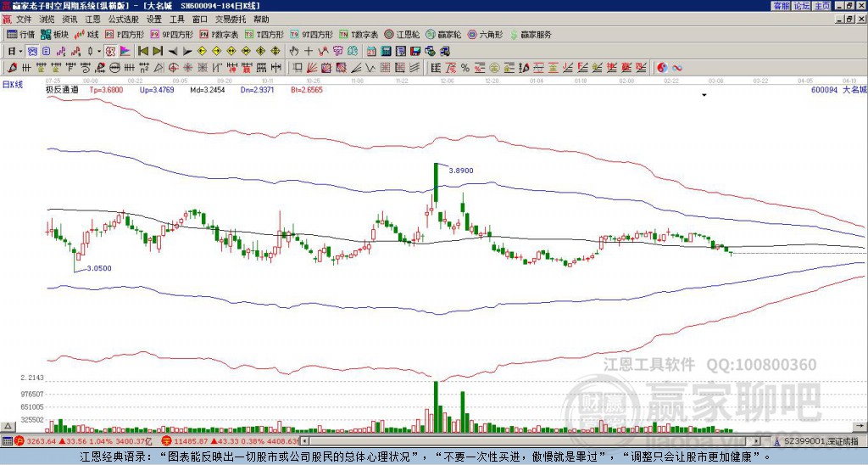Viewport: 868px width, 465px height.
Task: Open the 六角形 hexagon tool
Action: click(x=485, y=34)
